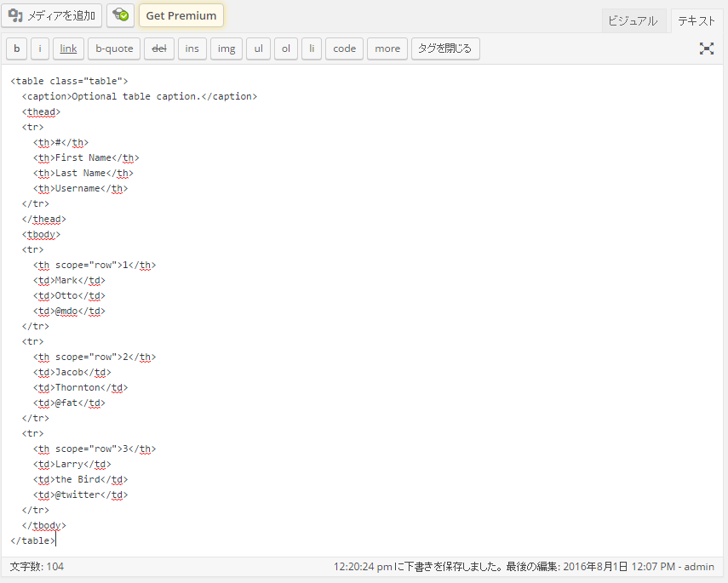Click the '<th scope="row">3</th>' line

(95, 449)
